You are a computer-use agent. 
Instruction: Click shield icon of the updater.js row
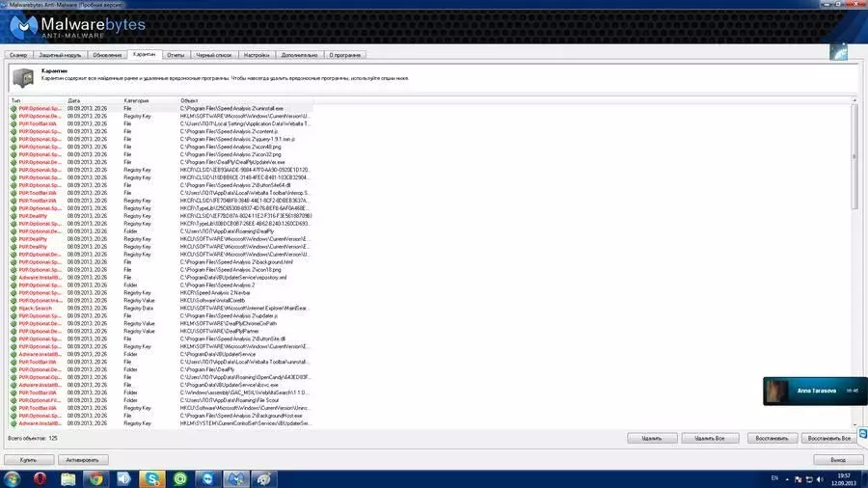click(x=14, y=316)
